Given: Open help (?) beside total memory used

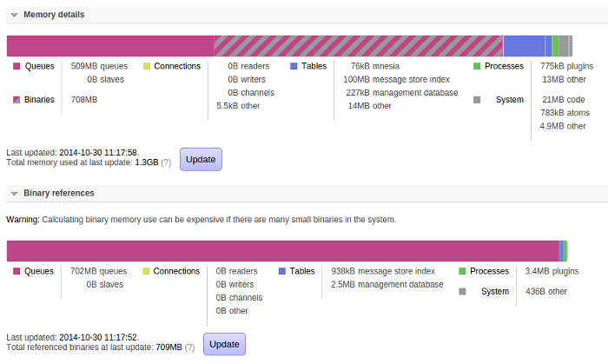Looking at the screenshot, I should [166, 162].
